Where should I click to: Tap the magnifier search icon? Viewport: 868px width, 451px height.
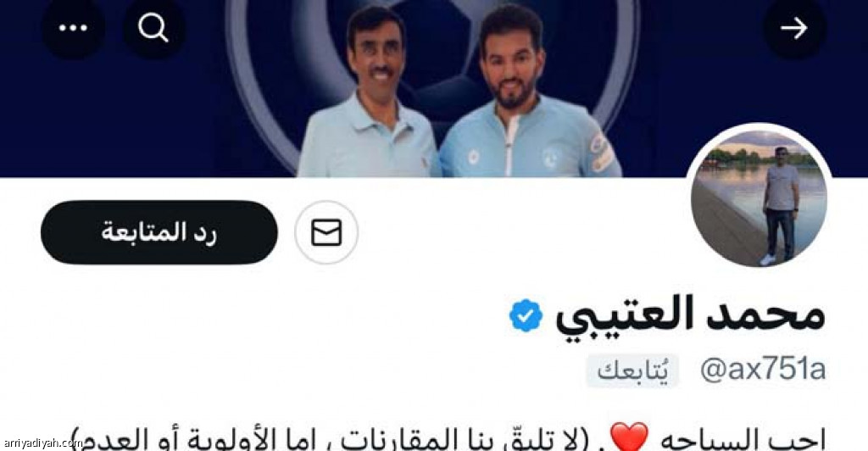click(x=154, y=28)
